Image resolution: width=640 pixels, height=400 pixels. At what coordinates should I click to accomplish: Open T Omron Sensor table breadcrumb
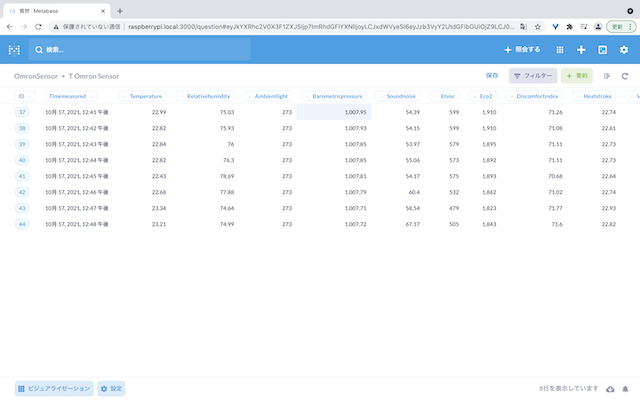coord(94,76)
